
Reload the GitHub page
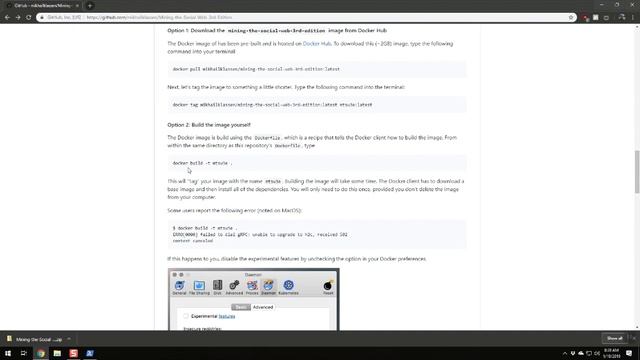(29, 18)
